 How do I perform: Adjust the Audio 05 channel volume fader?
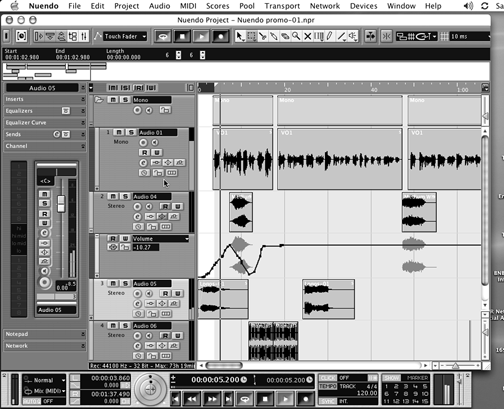pos(61,203)
